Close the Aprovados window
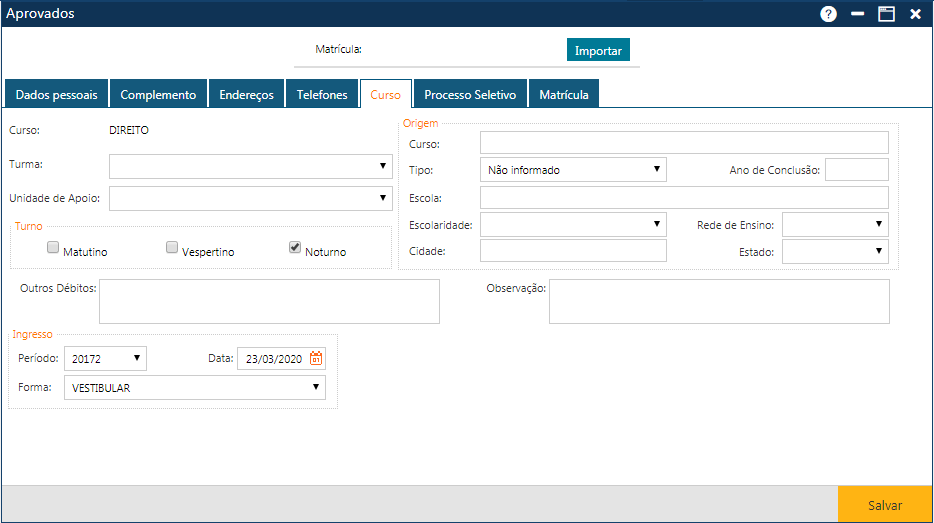This screenshot has width=934, height=523. (915, 14)
